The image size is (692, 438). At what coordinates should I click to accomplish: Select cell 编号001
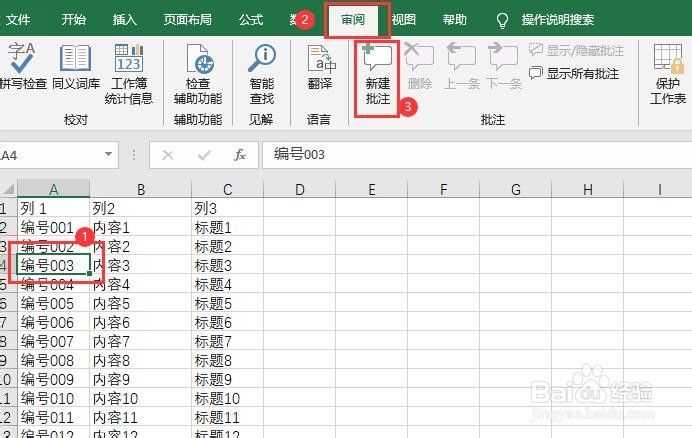point(53,227)
